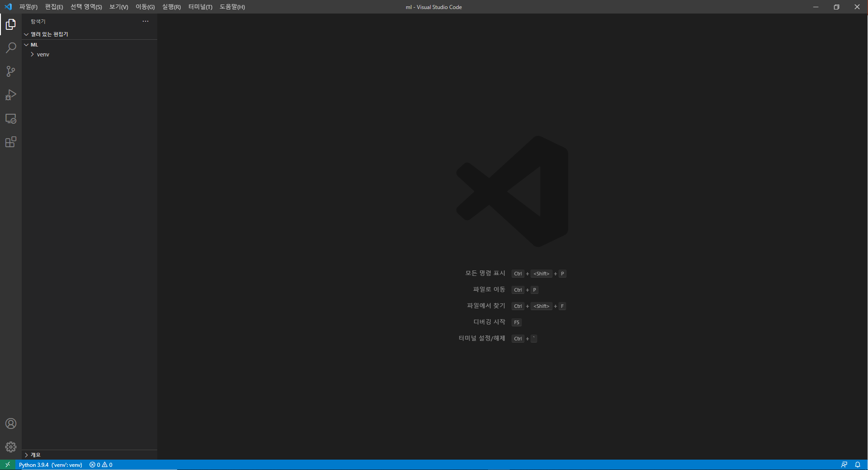Open Accounts icon in activity bar
The image size is (868, 470).
pos(11,423)
